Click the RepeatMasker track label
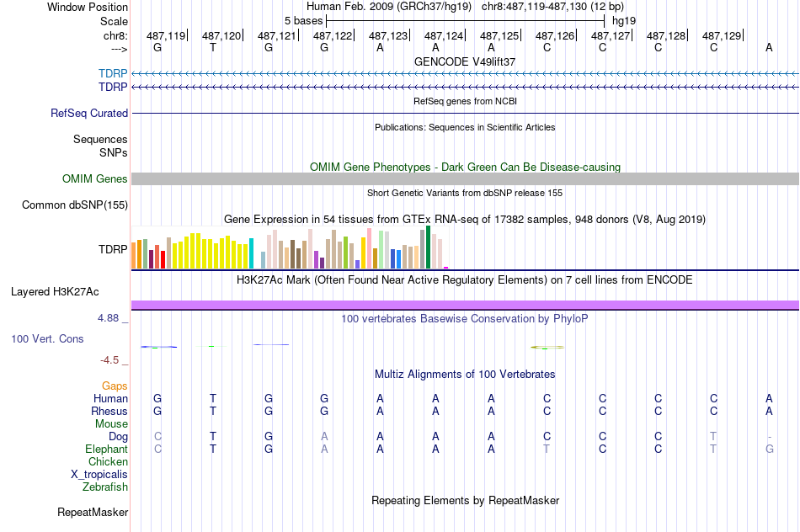Image resolution: width=800 pixels, height=532 pixels. tap(93, 512)
